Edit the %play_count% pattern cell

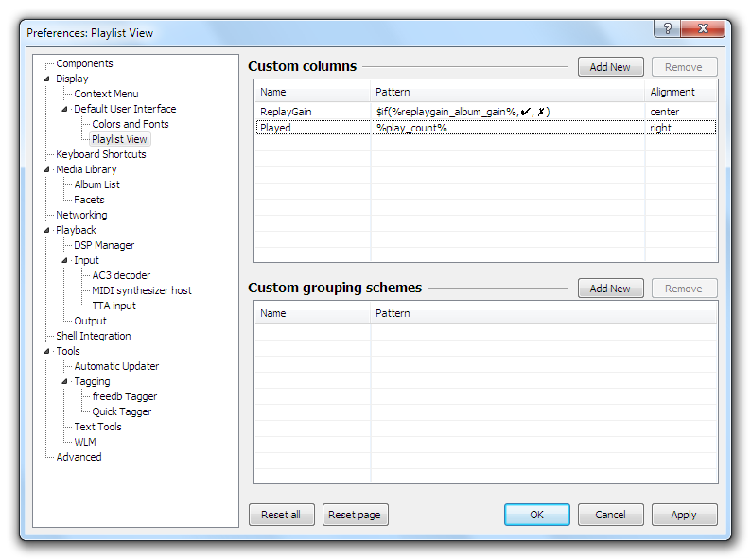tap(411, 128)
